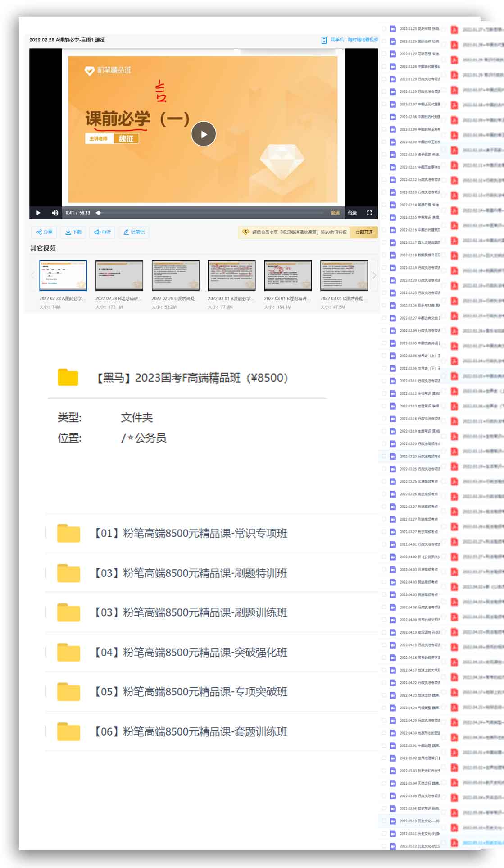This screenshot has height=868, width=504.
Task: Click the video file icon for 2022.02.07
Action: (x=393, y=104)
